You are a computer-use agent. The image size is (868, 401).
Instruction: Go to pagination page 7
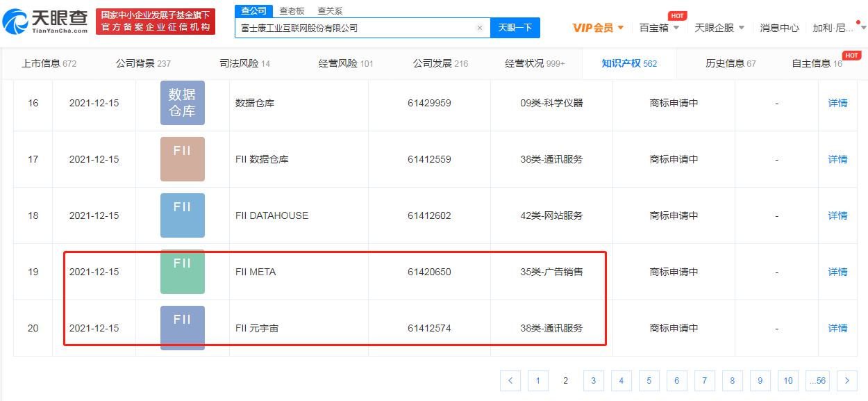coord(705,380)
